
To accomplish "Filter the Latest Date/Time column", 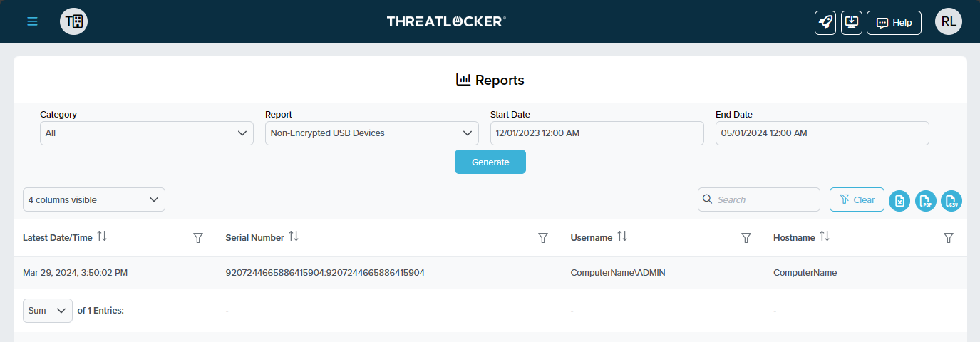I will [198, 238].
